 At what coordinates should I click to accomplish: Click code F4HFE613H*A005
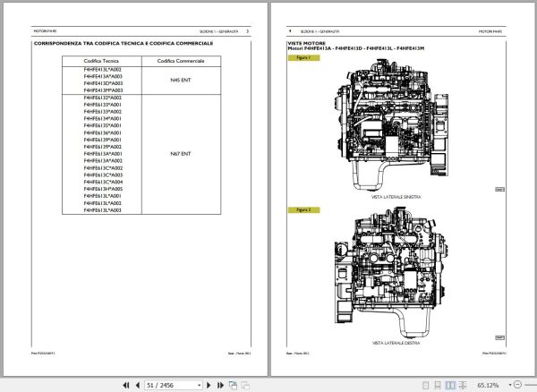tap(103, 189)
